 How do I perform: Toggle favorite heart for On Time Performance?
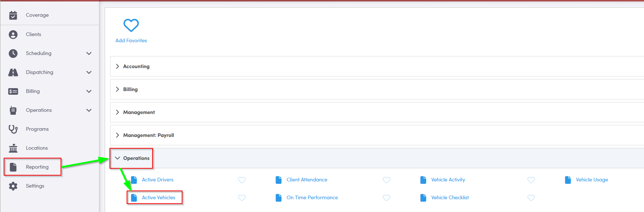pos(386,198)
